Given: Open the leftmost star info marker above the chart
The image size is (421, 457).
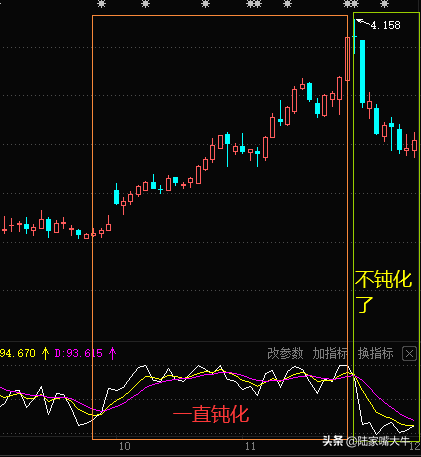Looking at the screenshot, I should click(x=101, y=4).
